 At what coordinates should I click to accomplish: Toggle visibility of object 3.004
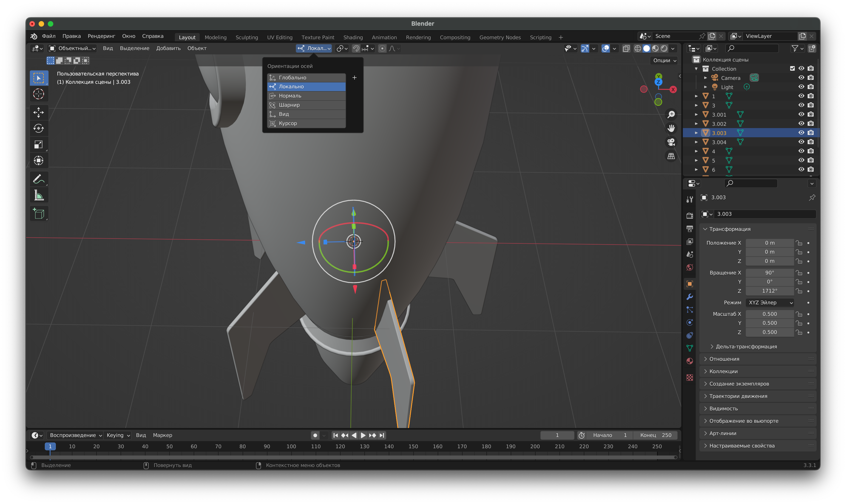(x=801, y=142)
